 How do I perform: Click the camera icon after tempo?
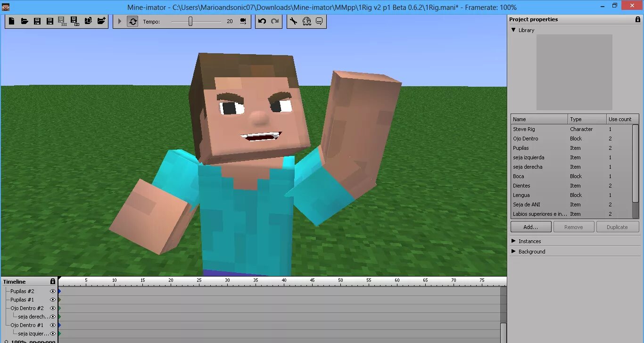pyautogui.click(x=243, y=21)
